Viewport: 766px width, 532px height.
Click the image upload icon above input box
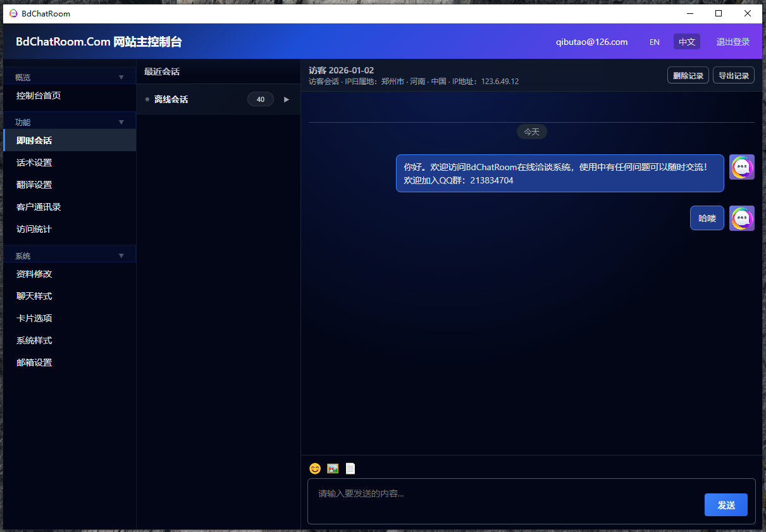(x=332, y=468)
